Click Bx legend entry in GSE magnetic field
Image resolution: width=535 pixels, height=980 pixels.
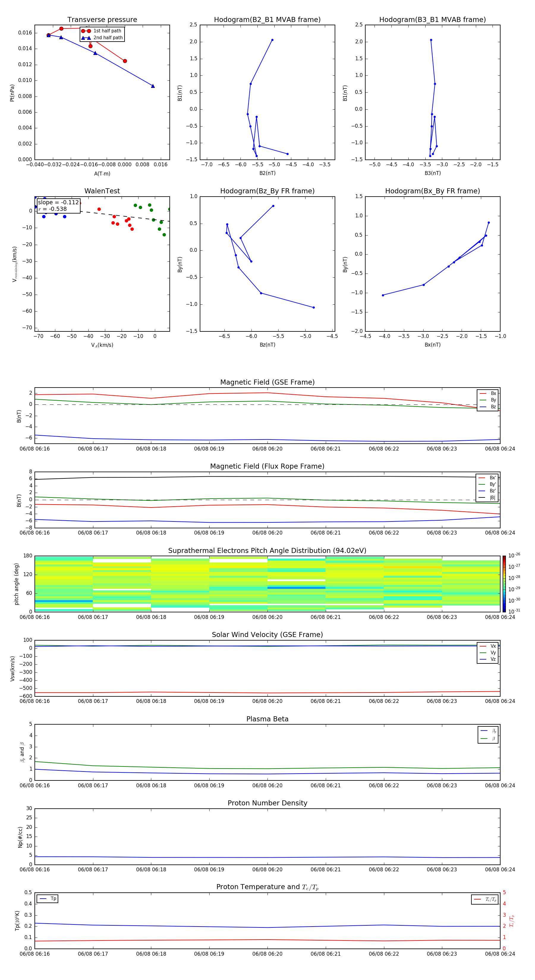pyautogui.click(x=488, y=393)
